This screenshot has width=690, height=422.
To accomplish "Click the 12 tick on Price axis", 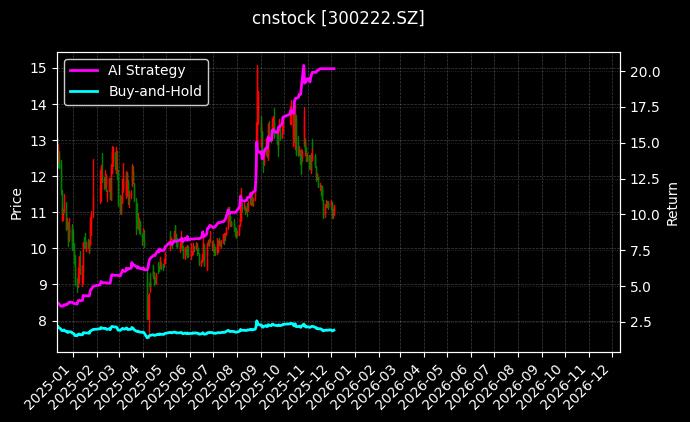I will tap(40, 177).
